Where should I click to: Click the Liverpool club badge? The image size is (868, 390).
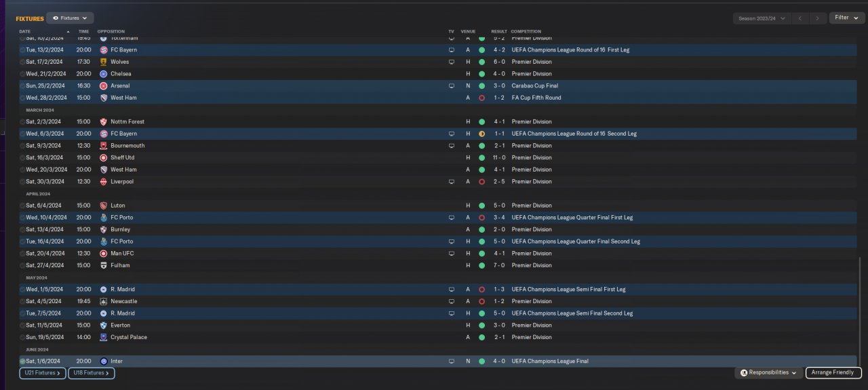(104, 182)
